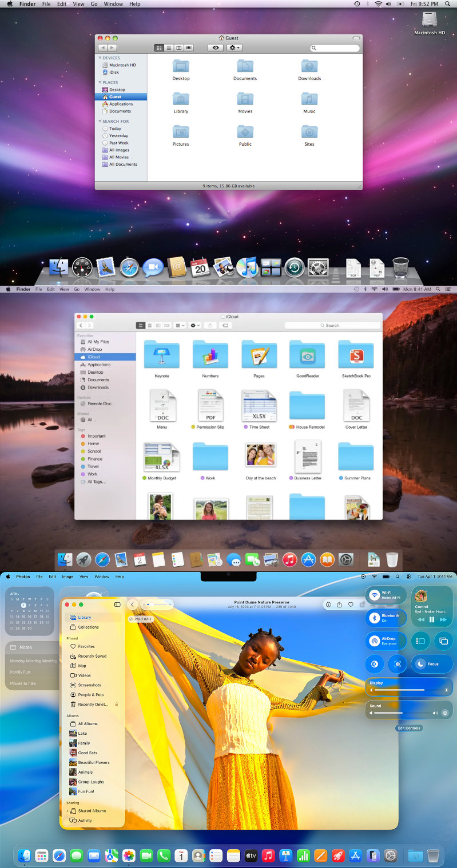The width and height of the screenshot is (457, 868).
Task: Open Launchpad rocket in the middle Yosemite dock
Action: 84,560
